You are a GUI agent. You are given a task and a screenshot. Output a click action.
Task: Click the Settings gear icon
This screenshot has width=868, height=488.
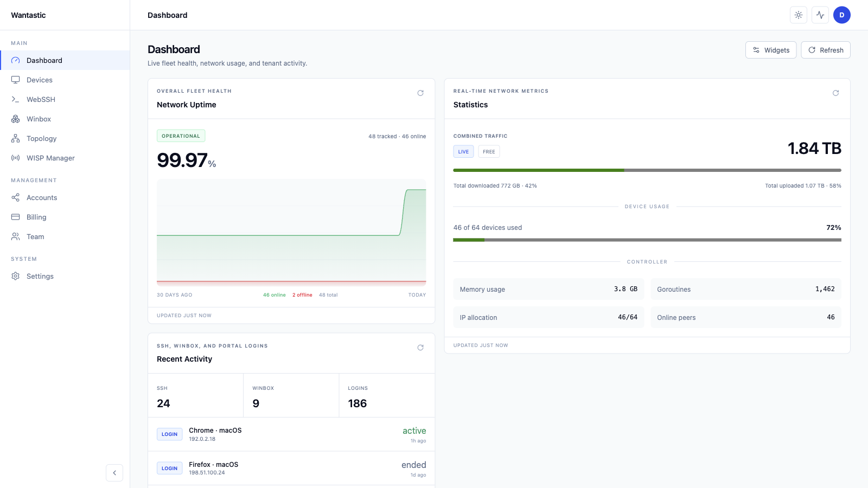pos(15,276)
